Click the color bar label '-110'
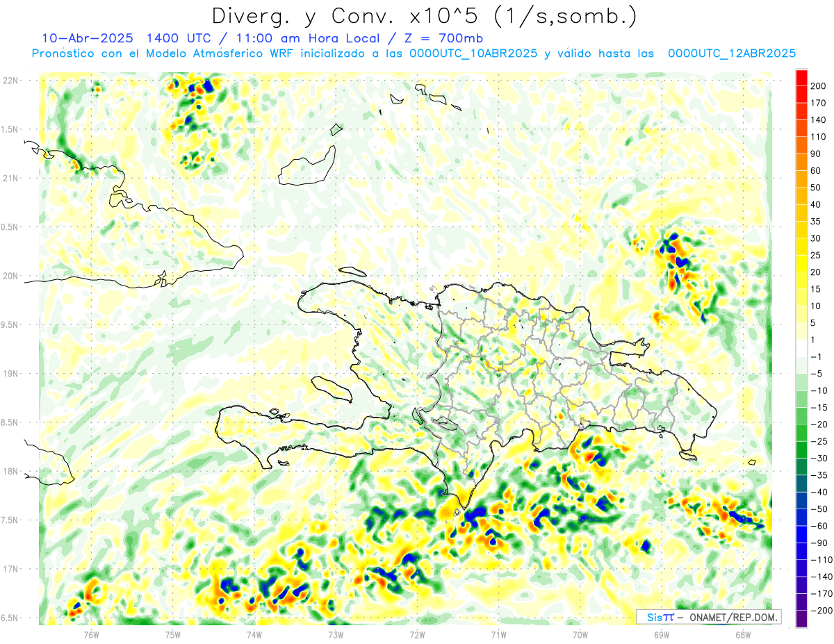 click(821, 560)
